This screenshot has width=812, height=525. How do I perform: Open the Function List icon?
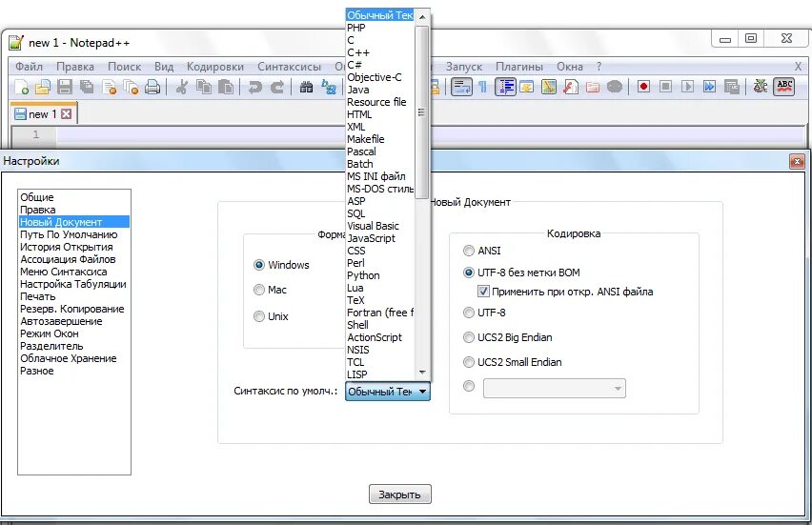(570, 87)
